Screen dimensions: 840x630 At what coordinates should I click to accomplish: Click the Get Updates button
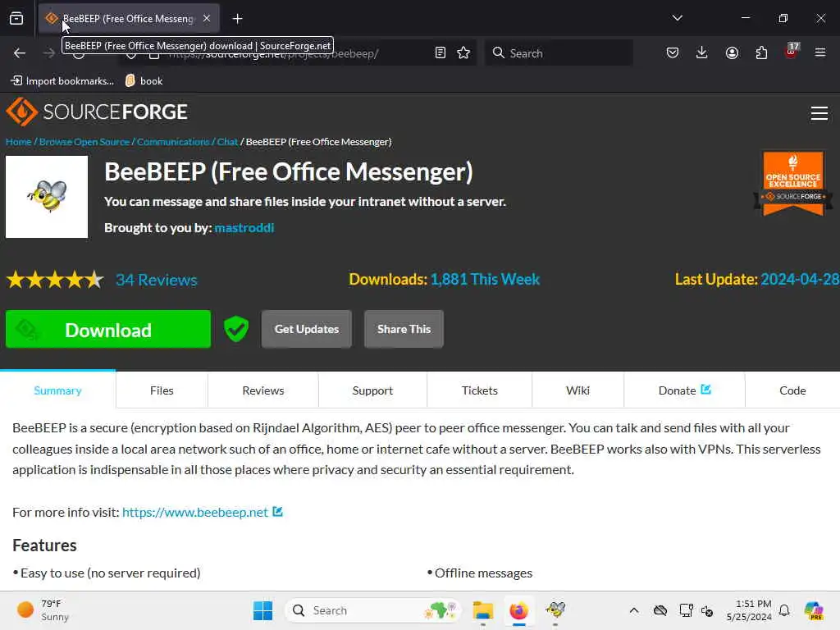[x=307, y=329]
